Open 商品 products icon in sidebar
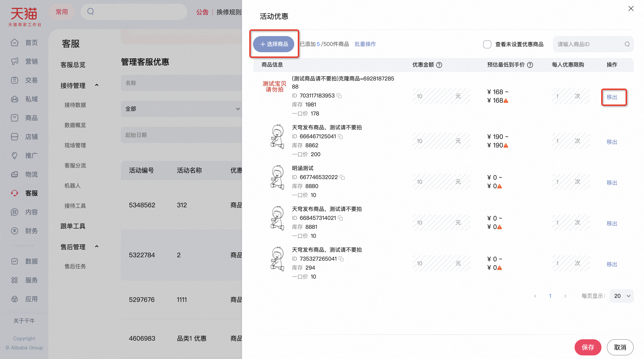 pyautogui.click(x=15, y=118)
